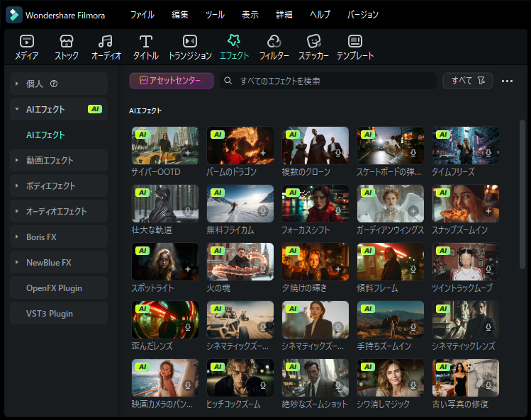Image resolution: width=531 pixels, height=420 pixels.
Task: Open the ファイル menu
Action: (142, 15)
